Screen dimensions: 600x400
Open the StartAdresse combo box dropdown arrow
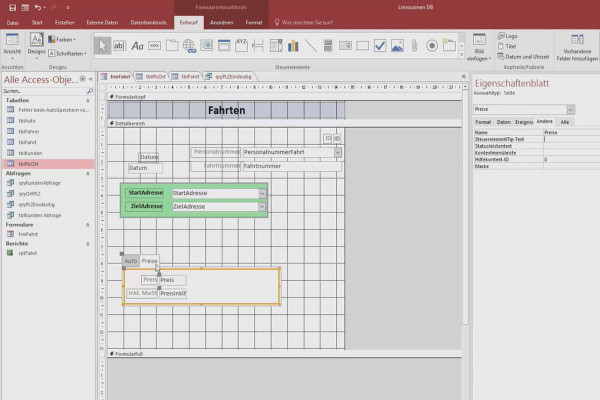click(x=262, y=193)
